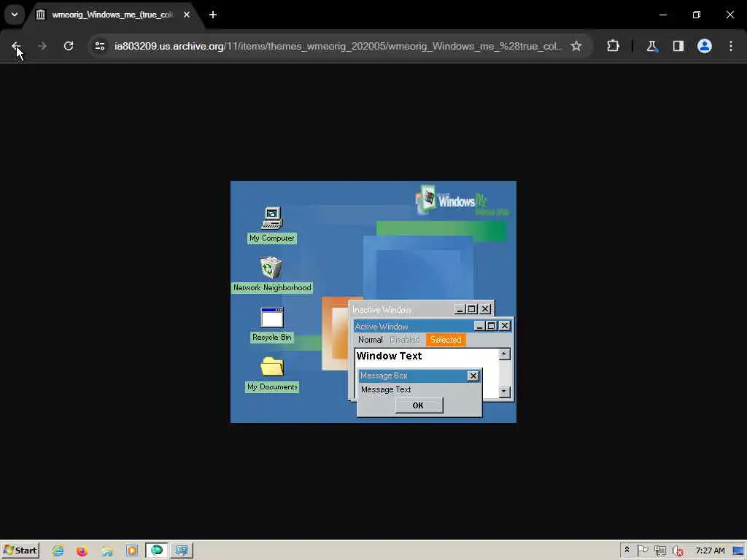Open the 7:27 AM clock
The image size is (747, 560).
pyautogui.click(x=710, y=551)
